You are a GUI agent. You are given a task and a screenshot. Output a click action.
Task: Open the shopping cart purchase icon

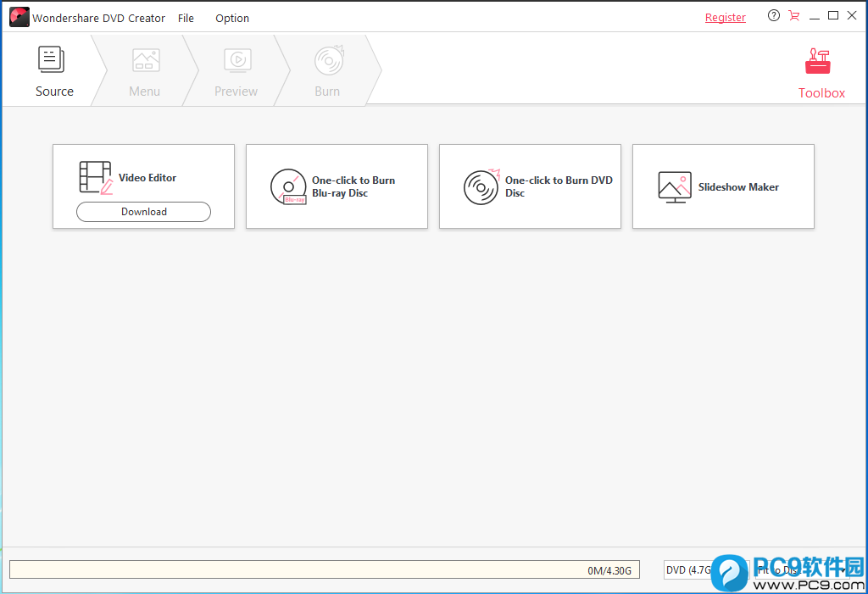click(793, 15)
